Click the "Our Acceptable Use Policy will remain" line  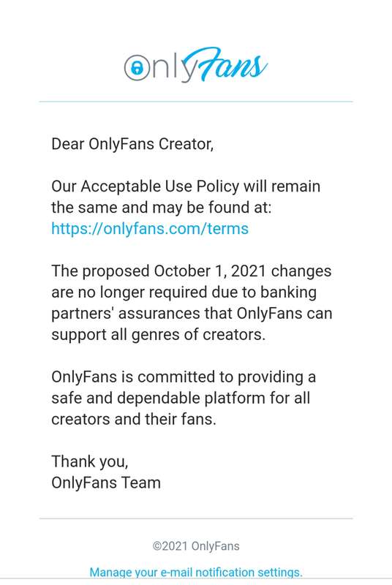(x=186, y=186)
